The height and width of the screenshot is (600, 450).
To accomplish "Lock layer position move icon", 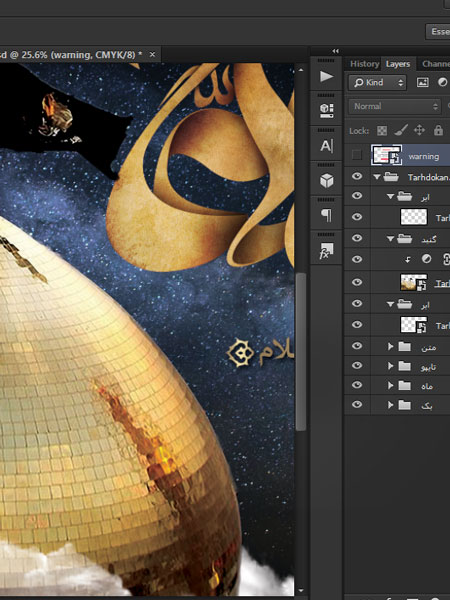I will (x=419, y=130).
